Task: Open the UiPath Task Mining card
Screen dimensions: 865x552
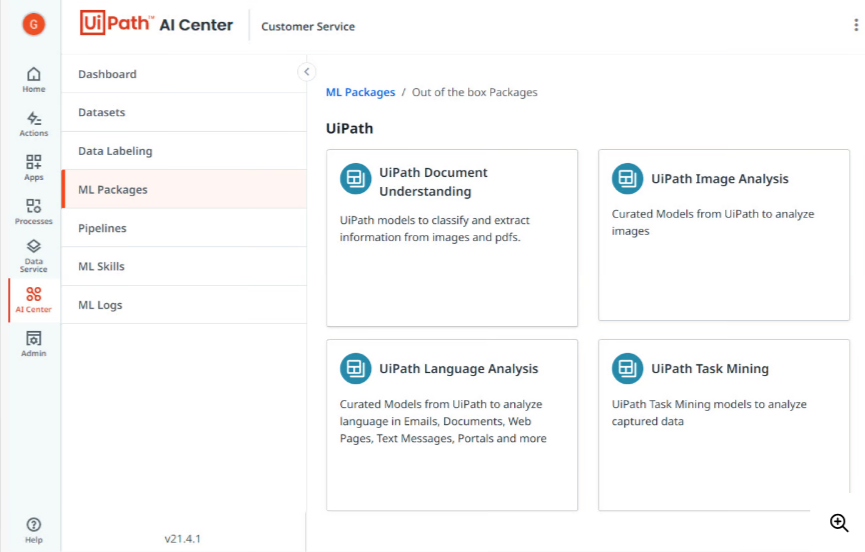Action: [724, 425]
